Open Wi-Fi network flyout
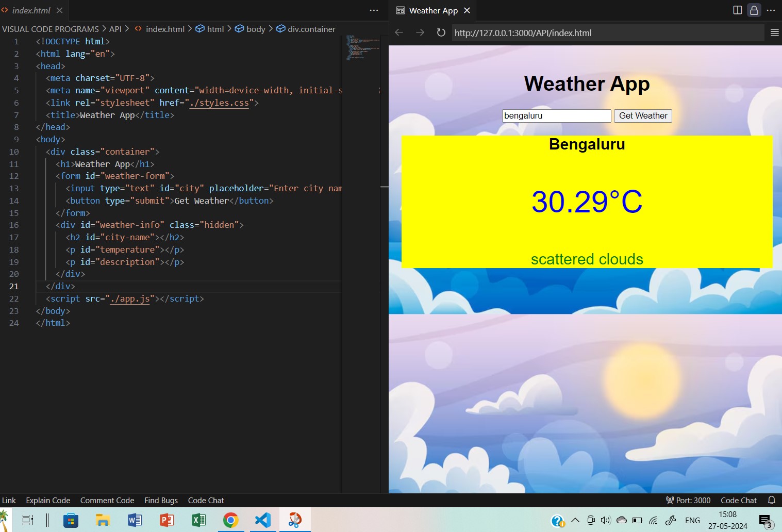 pyautogui.click(x=653, y=520)
